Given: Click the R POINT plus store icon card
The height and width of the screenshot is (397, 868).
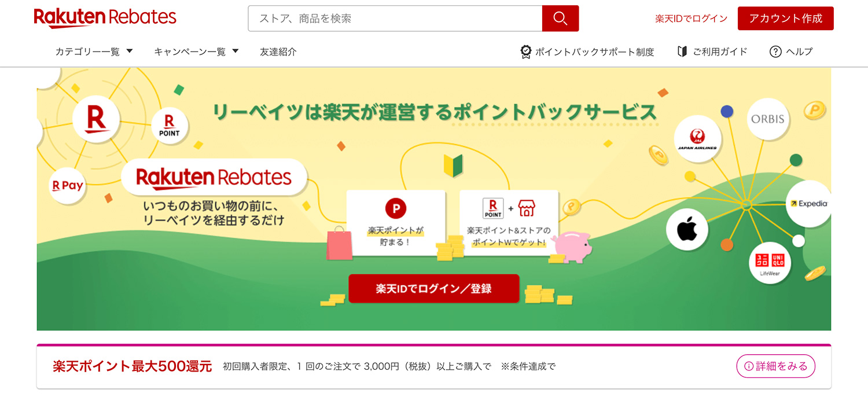Looking at the screenshot, I should (509, 223).
